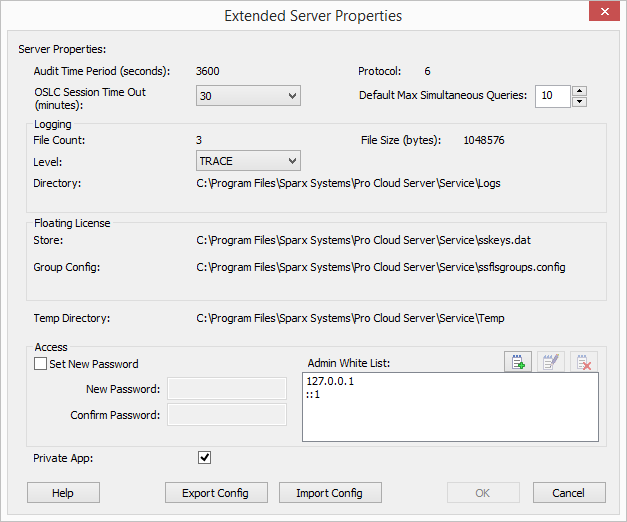Viewport: 627px width, 522px height.
Task: Select the ::1 white list entry
Action: click(x=313, y=395)
